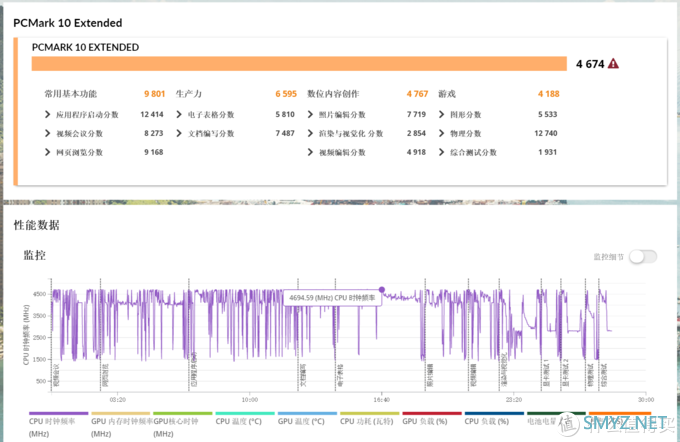The width and height of the screenshot is (680, 442).
Task: Click the red swatch above GPU 负载
Action: 432,413
